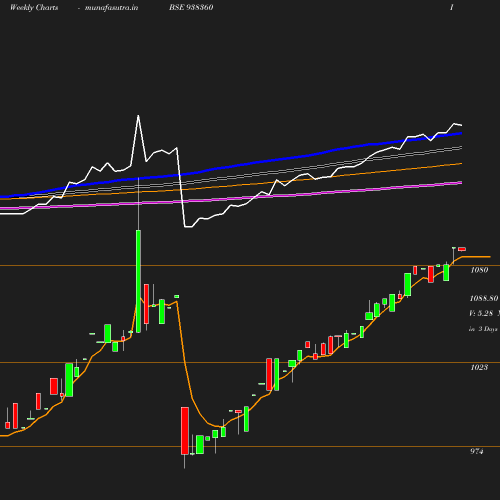Click the 'in 3 Days' label
The width and height of the screenshot is (500, 500).
(483, 329)
